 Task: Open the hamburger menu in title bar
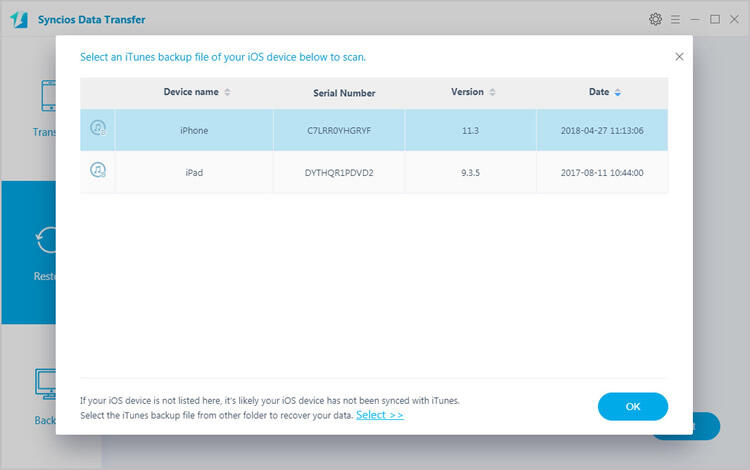coord(677,19)
